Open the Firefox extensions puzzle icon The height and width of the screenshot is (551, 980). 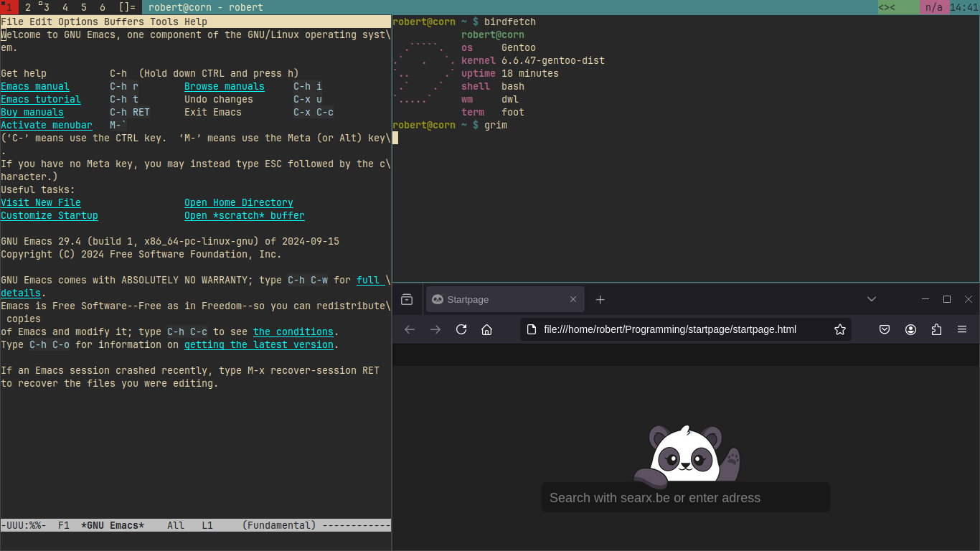coord(936,329)
